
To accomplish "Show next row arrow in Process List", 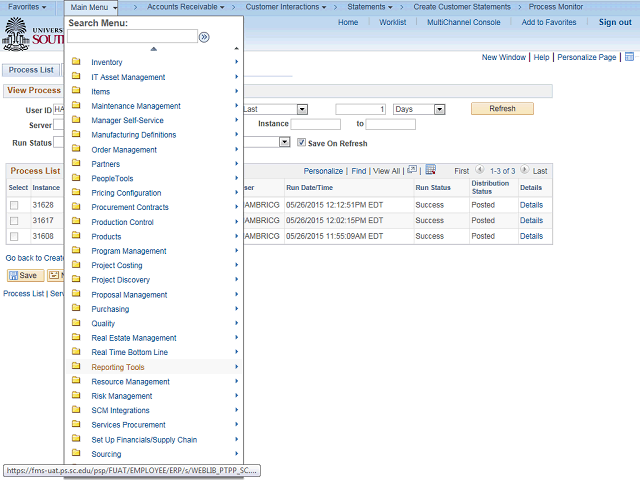I will (x=523, y=171).
